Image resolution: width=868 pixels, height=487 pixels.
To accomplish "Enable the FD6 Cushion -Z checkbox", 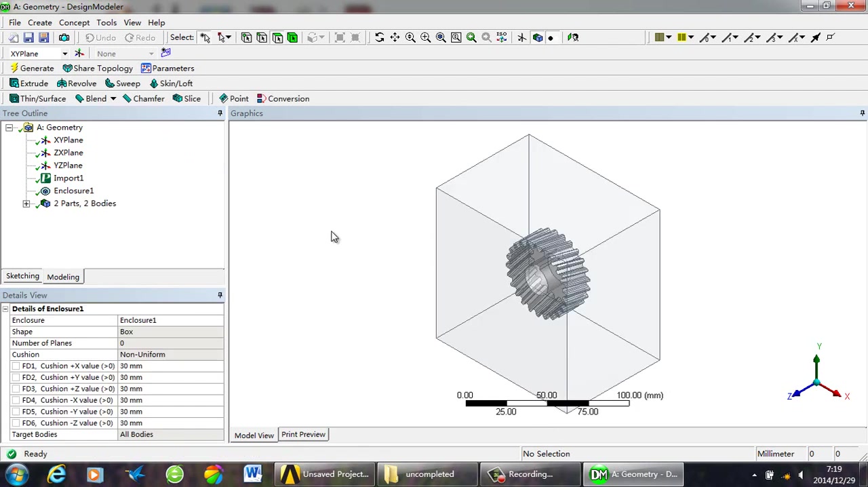I will coord(16,423).
